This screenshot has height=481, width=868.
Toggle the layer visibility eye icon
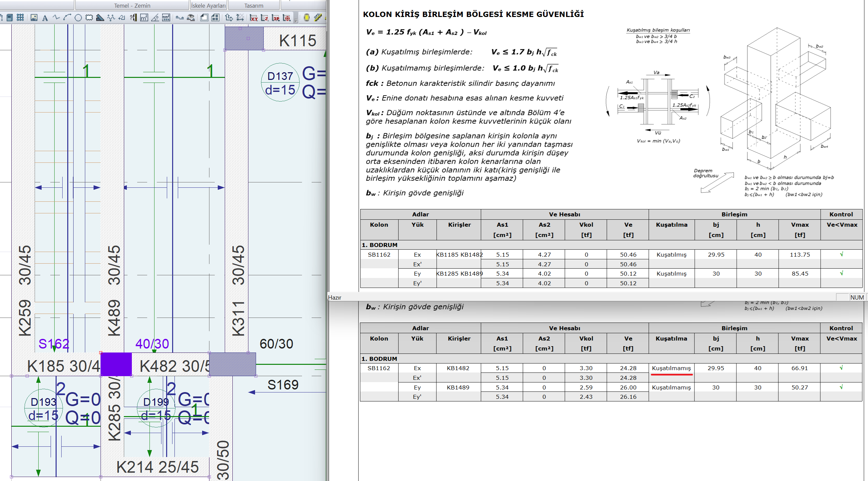(x=191, y=18)
